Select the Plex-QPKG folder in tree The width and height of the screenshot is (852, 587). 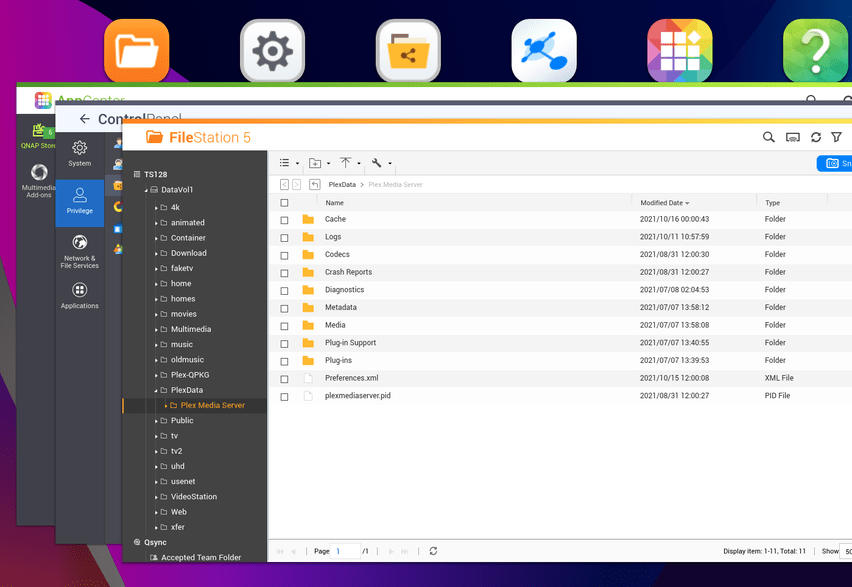click(x=190, y=374)
